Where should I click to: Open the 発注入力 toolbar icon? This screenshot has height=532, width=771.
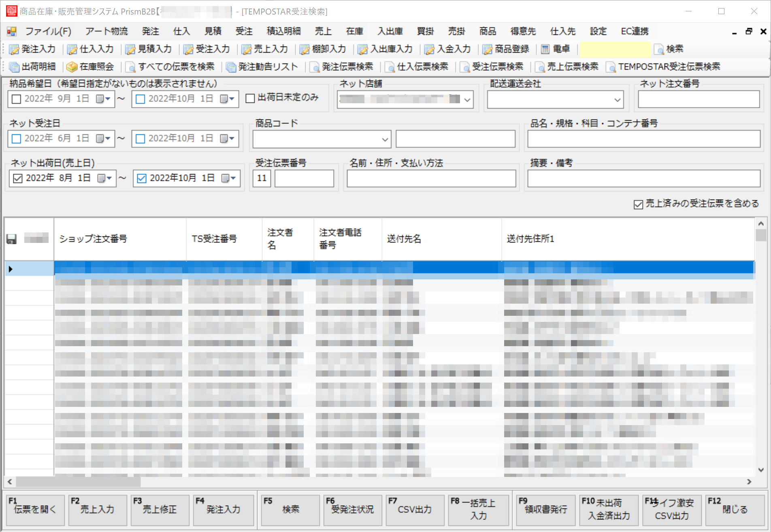click(14, 49)
